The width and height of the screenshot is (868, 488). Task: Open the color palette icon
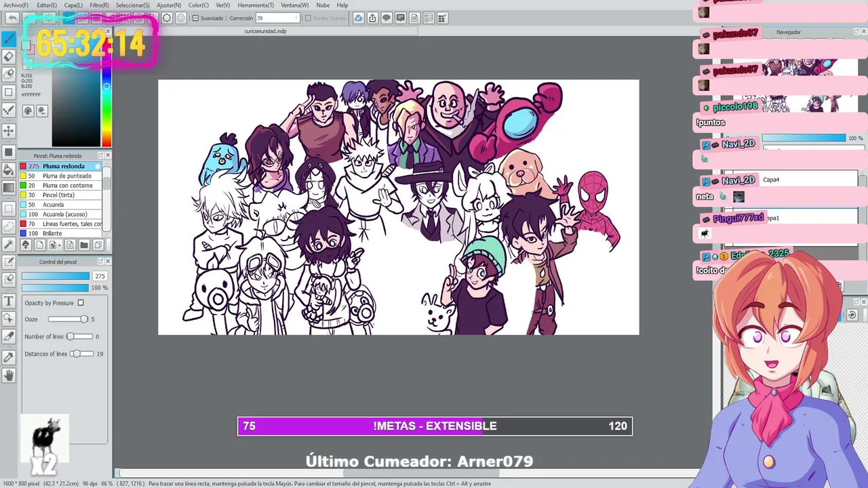(28, 110)
